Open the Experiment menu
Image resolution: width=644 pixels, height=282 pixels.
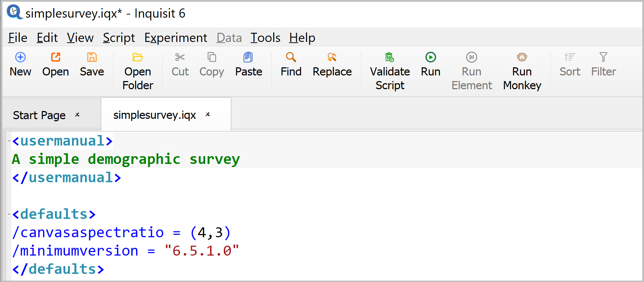pyautogui.click(x=176, y=37)
